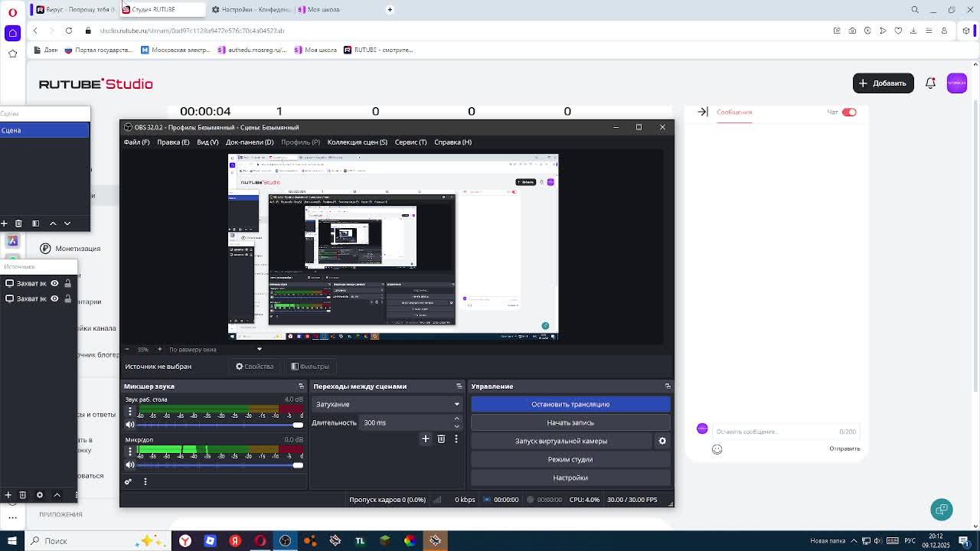
Task: Open the transition type dropdown Затухание
Action: [387, 404]
